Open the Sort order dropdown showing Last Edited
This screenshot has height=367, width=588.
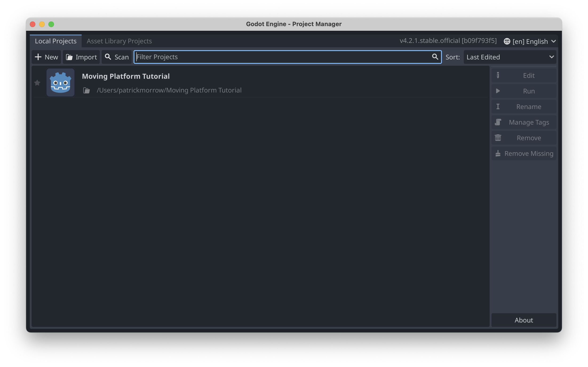pos(510,57)
